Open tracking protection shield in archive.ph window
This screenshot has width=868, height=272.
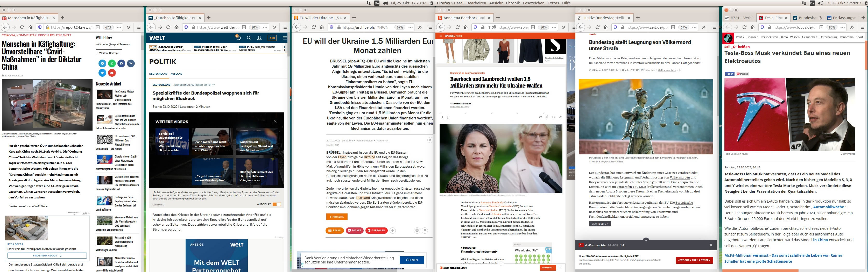tap(331, 27)
